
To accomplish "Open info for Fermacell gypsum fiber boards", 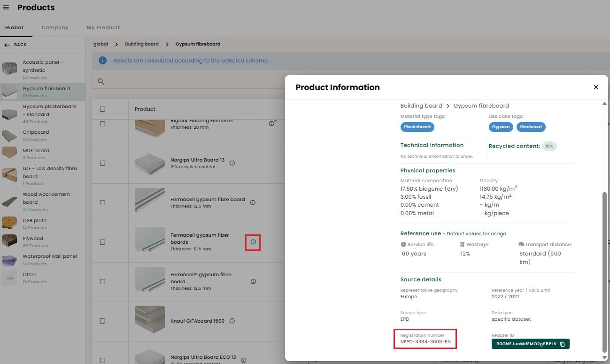I will [x=253, y=242].
